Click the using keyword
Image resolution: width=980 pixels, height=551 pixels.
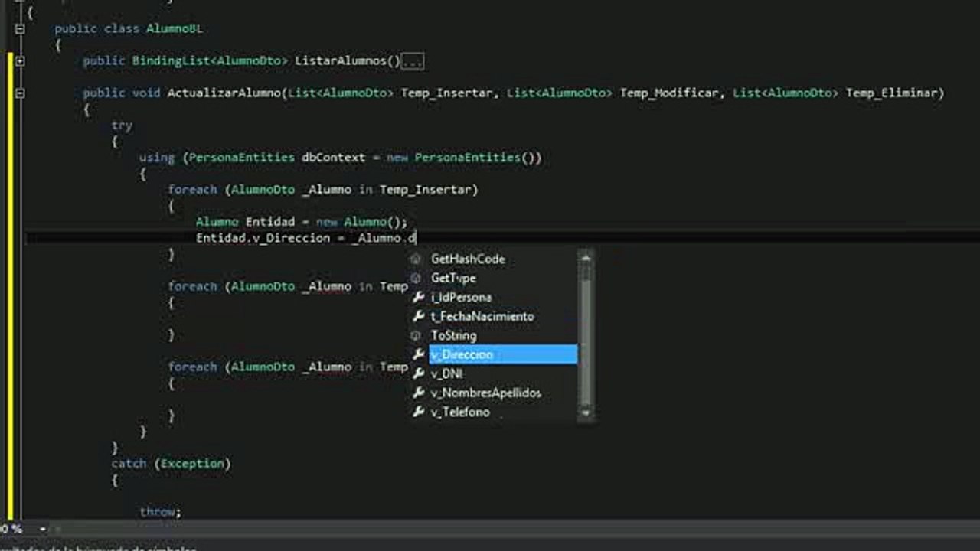click(x=157, y=157)
